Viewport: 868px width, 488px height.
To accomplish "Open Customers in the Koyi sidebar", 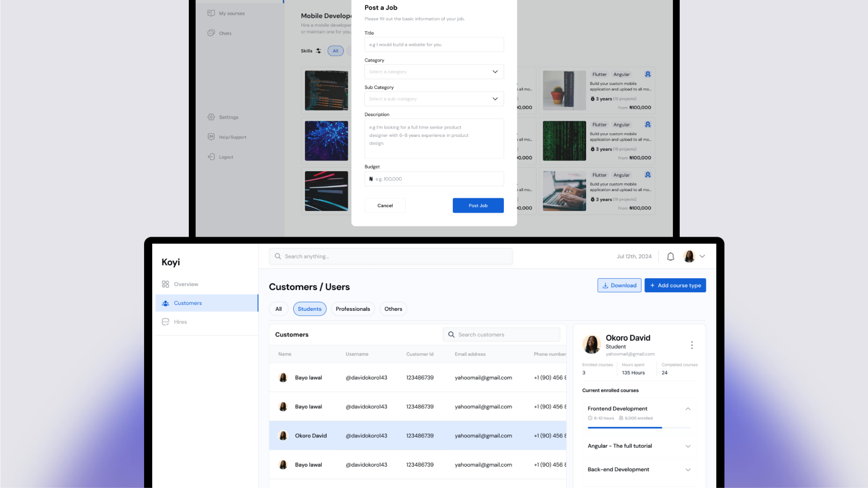I will [x=207, y=303].
